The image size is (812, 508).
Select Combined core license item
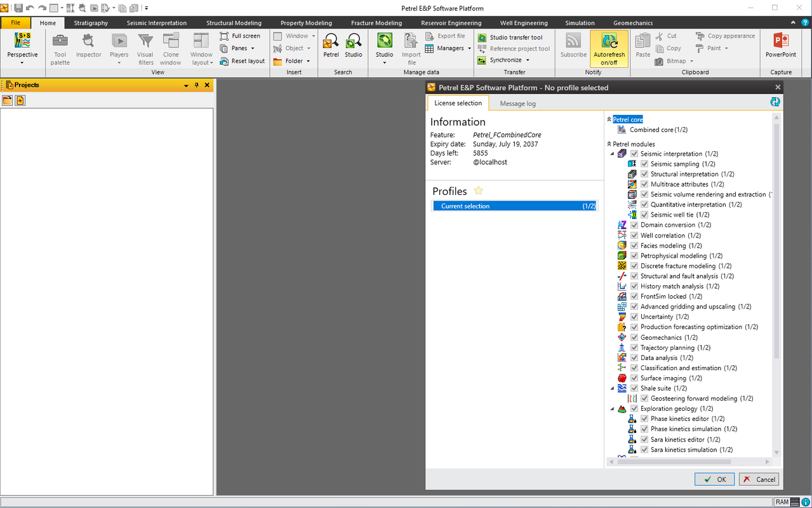click(x=653, y=130)
